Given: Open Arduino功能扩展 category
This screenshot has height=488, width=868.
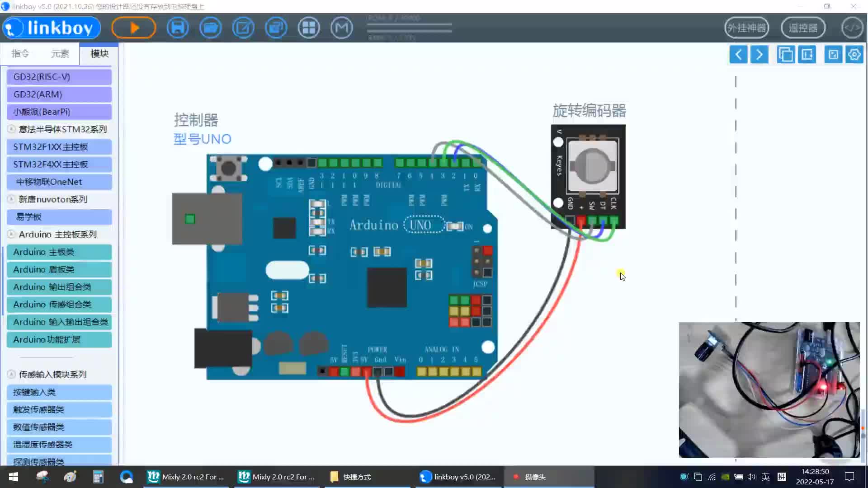Looking at the screenshot, I should coord(59,340).
